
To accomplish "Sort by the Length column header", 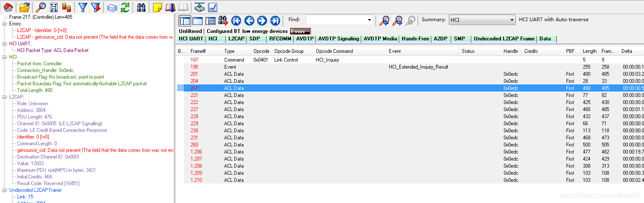I will tap(589, 51).
